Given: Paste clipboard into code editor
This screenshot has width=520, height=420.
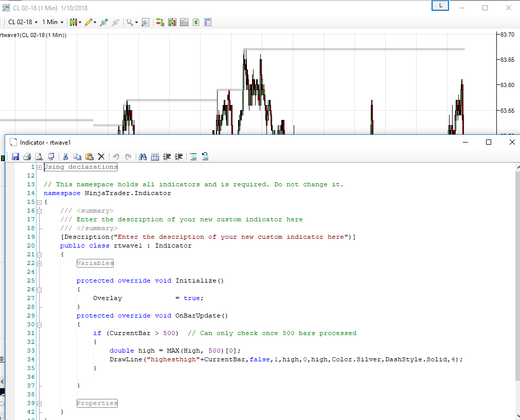Looking at the screenshot, I should pyautogui.click(x=89, y=156).
